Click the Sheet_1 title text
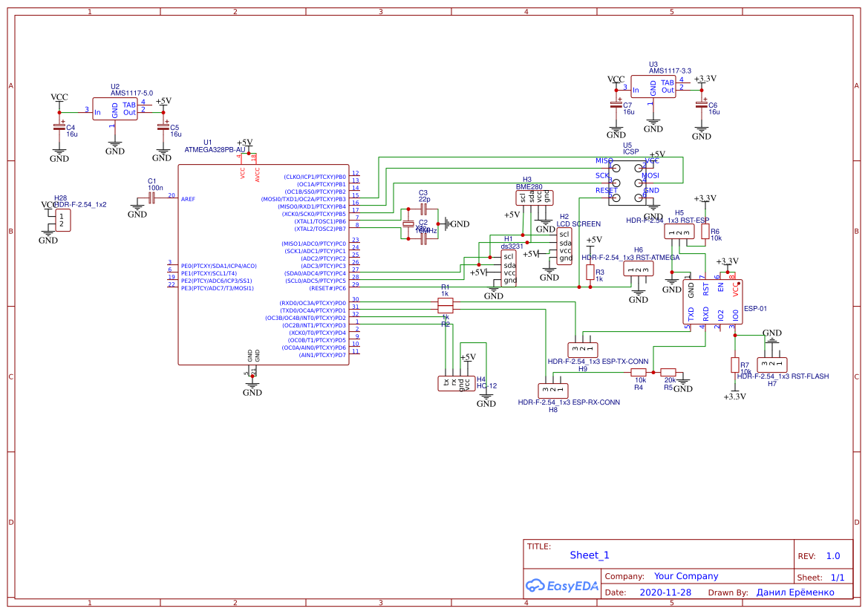868x614 pixels. (589, 555)
